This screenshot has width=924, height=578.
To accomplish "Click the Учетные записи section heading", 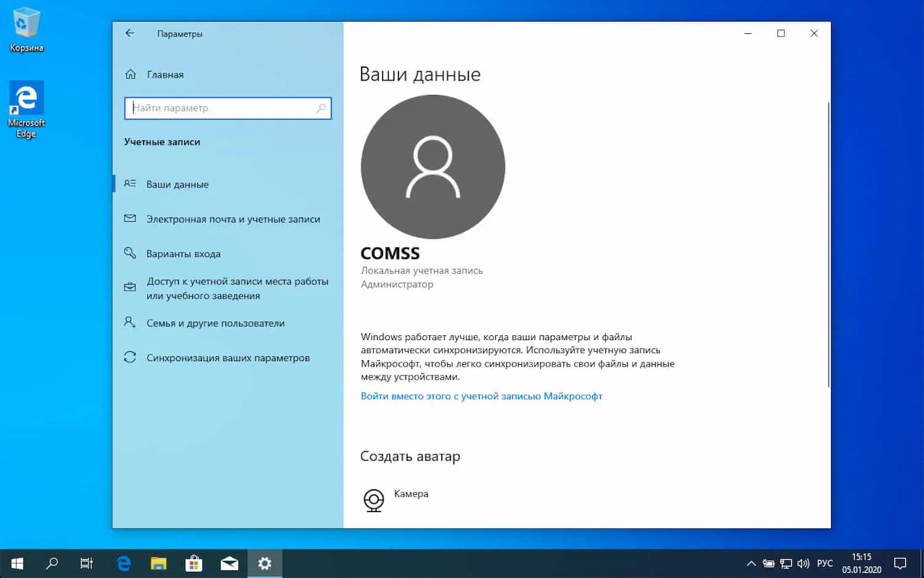I will [162, 142].
